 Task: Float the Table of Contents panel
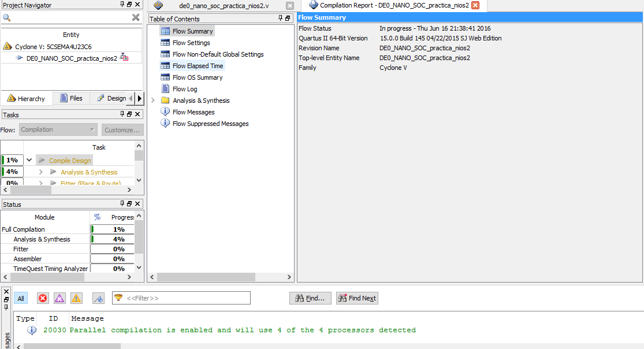[288, 18]
